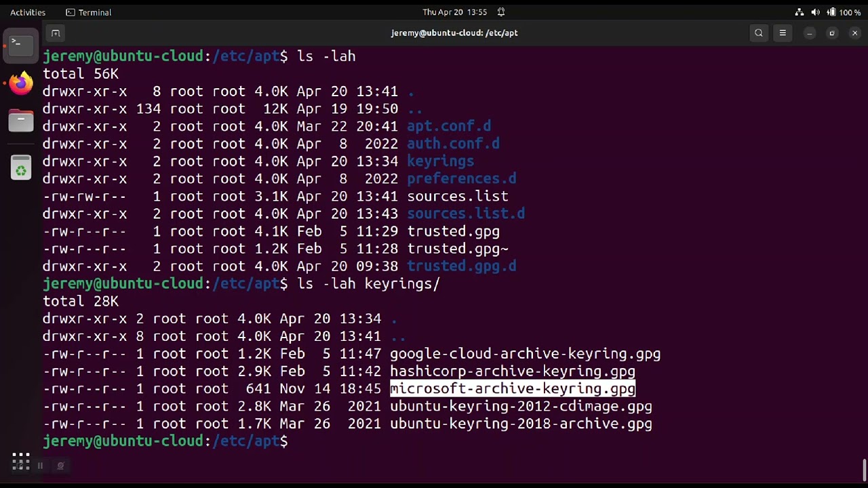
Task: Minimize the terminal window
Action: click(810, 33)
